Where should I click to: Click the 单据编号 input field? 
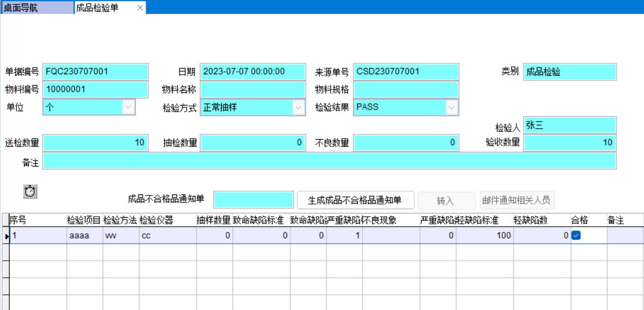pos(96,72)
